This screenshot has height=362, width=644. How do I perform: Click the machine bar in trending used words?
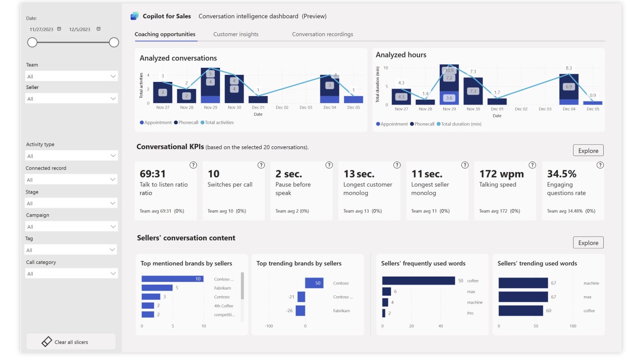523,283
